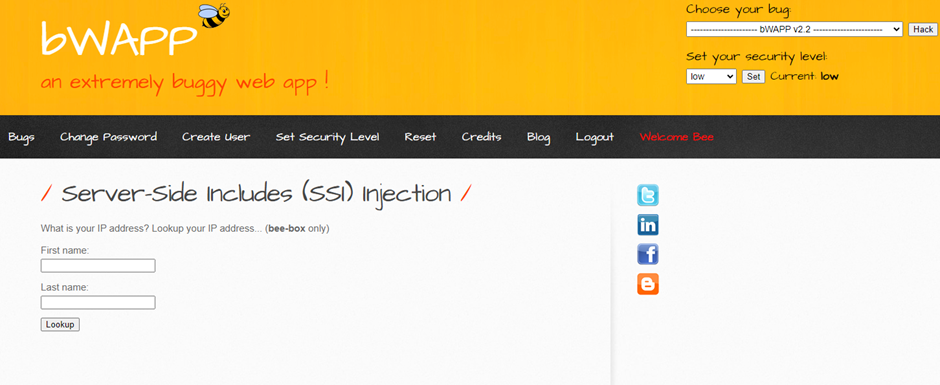Open the security level dropdown showing low

pos(711,77)
